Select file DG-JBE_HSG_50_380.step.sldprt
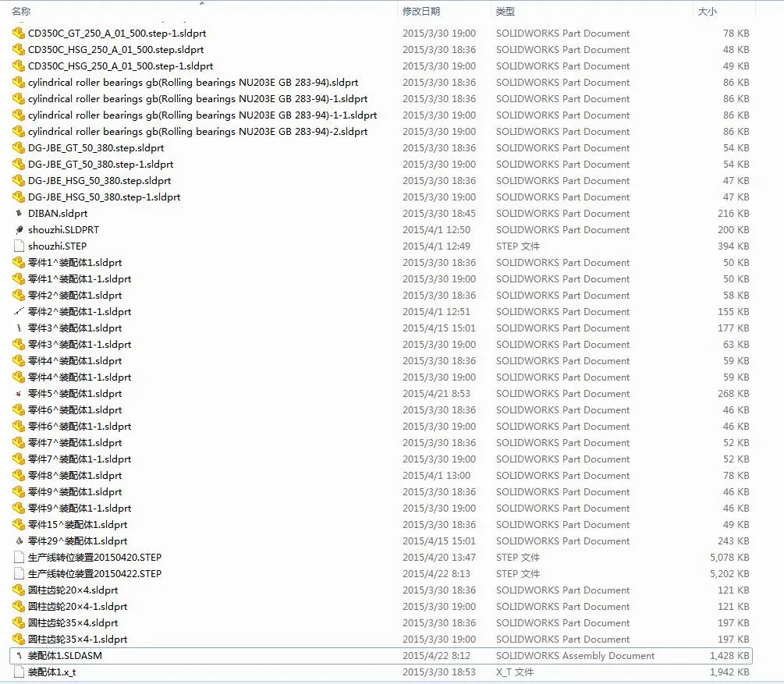 (x=100, y=180)
